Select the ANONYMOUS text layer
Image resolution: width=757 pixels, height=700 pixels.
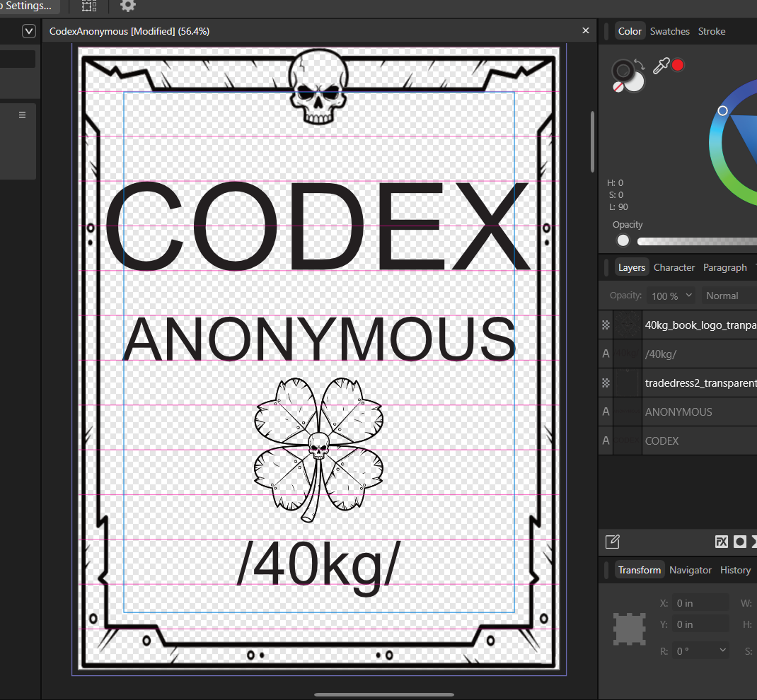pos(678,412)
